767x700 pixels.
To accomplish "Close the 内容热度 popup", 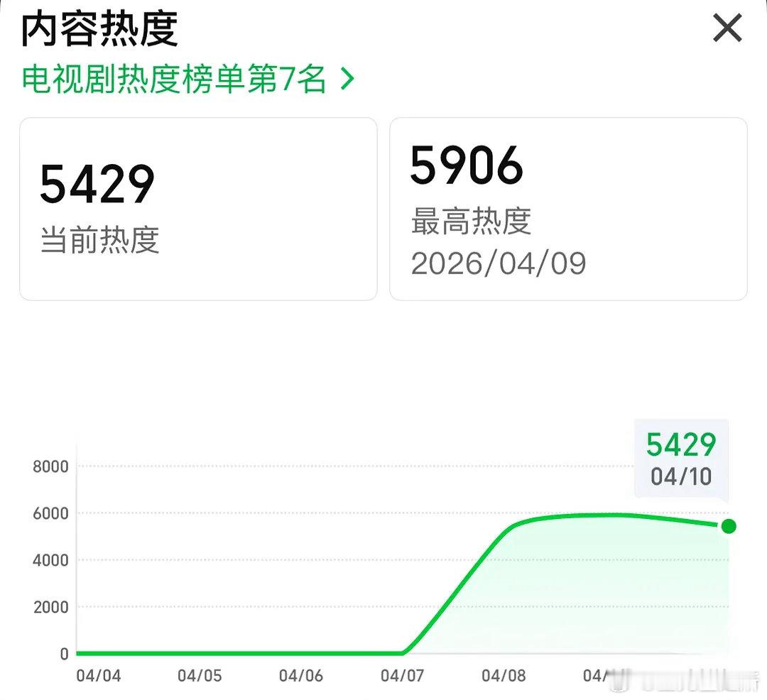I will click(727, 28).
